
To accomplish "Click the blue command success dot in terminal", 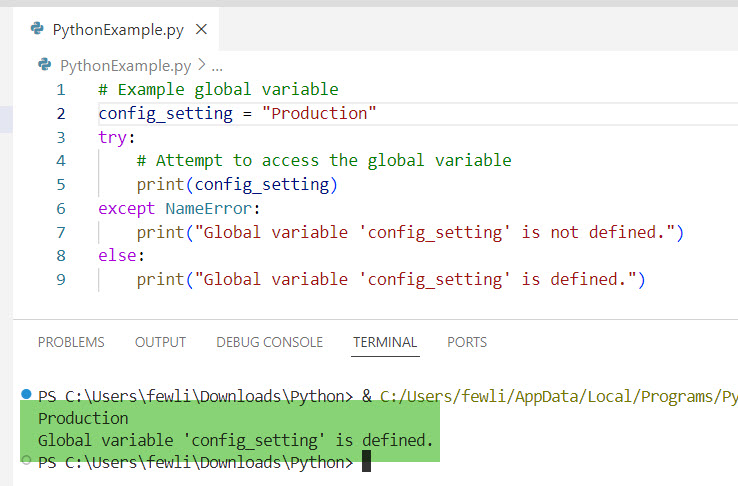I will pos(26,393).
